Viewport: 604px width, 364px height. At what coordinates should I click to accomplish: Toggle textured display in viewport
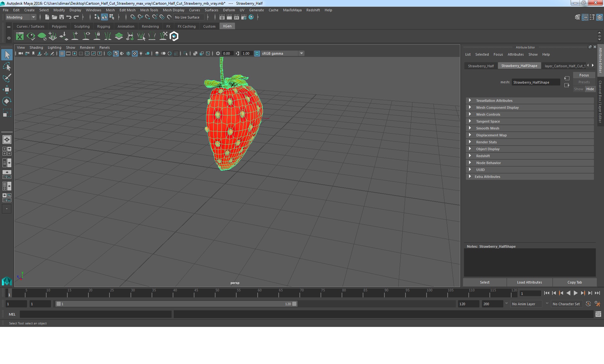coord(135,53)
